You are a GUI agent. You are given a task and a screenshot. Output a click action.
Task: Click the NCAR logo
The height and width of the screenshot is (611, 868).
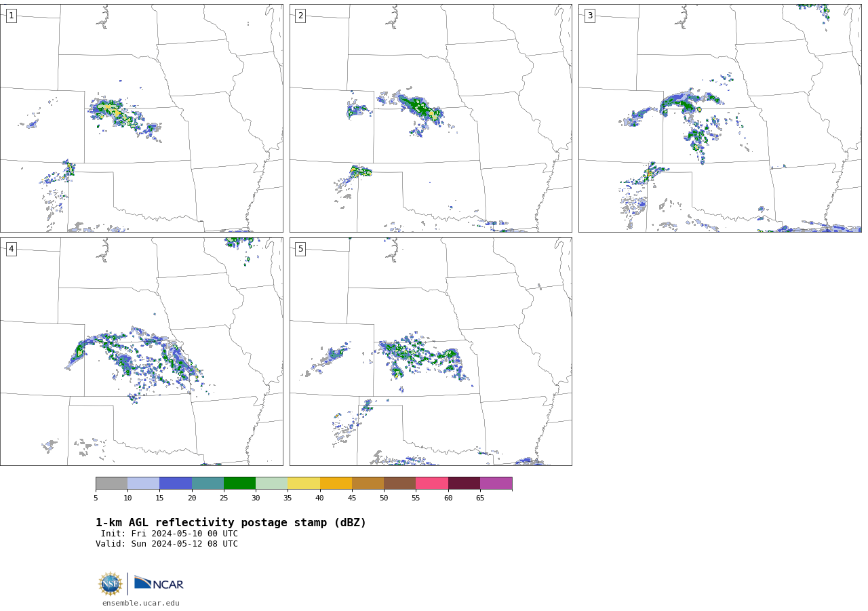[x=159, y=583]
